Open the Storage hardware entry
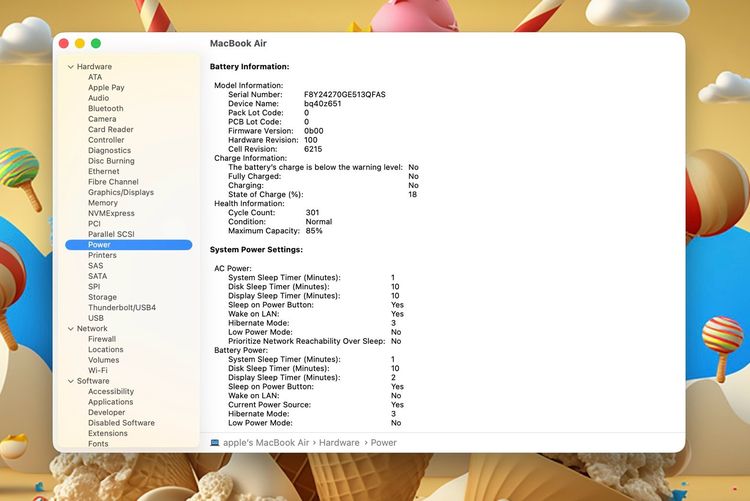The image size is (750, 501). click(x=102, y=297)
